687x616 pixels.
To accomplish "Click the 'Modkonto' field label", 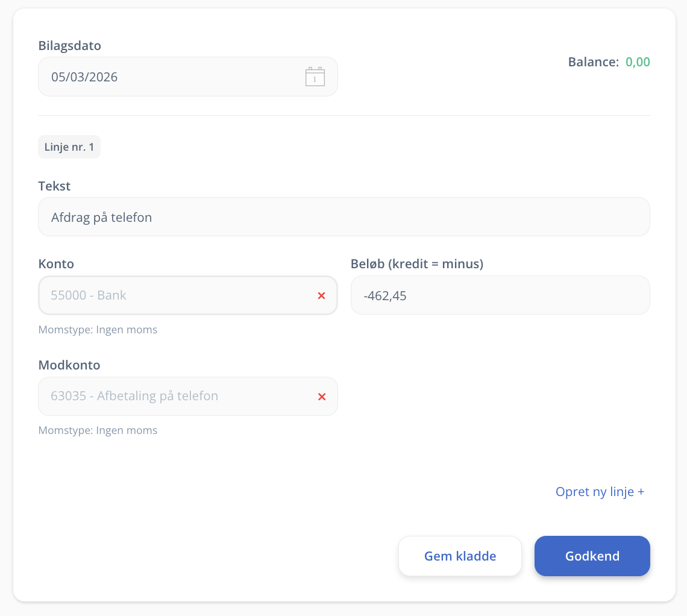I will (x=69, y=365).
